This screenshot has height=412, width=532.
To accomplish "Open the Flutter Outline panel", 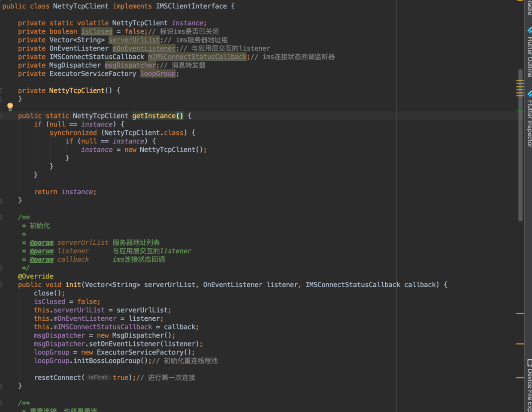I will pos(529,51).
